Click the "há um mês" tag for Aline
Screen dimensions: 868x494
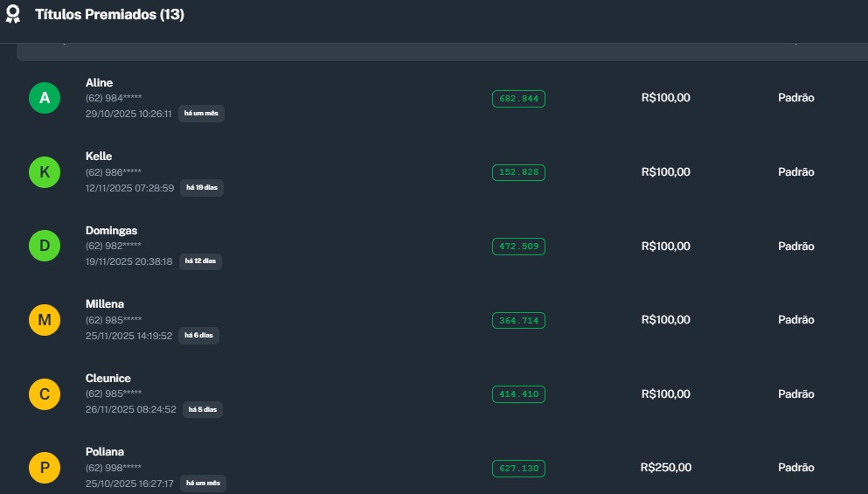[201, 114]
